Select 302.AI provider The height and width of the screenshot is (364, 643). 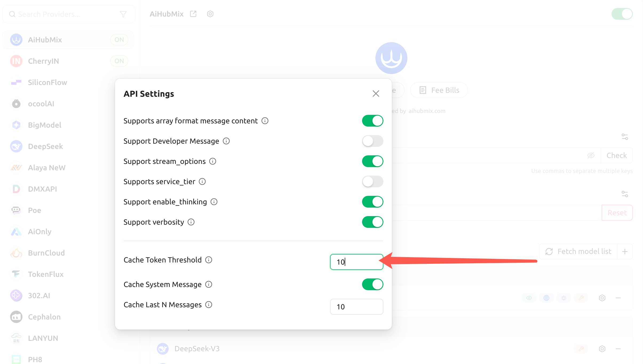[59, 296]
